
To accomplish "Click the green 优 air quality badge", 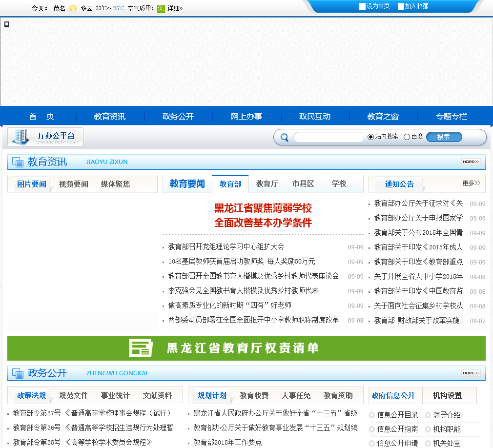I will [x=161, y=8].
